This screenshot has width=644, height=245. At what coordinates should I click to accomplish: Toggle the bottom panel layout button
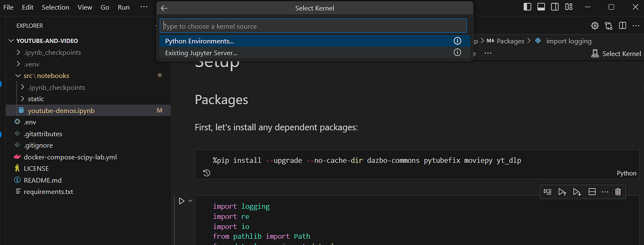(x=541, y=7)
